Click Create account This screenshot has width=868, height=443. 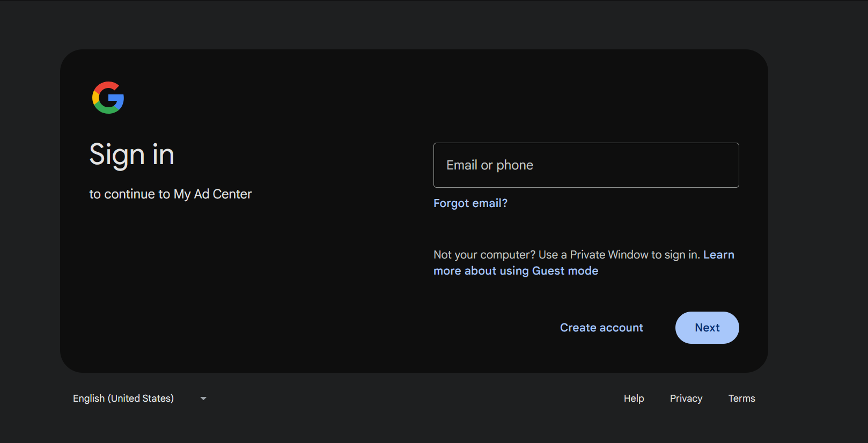(601, 328)
